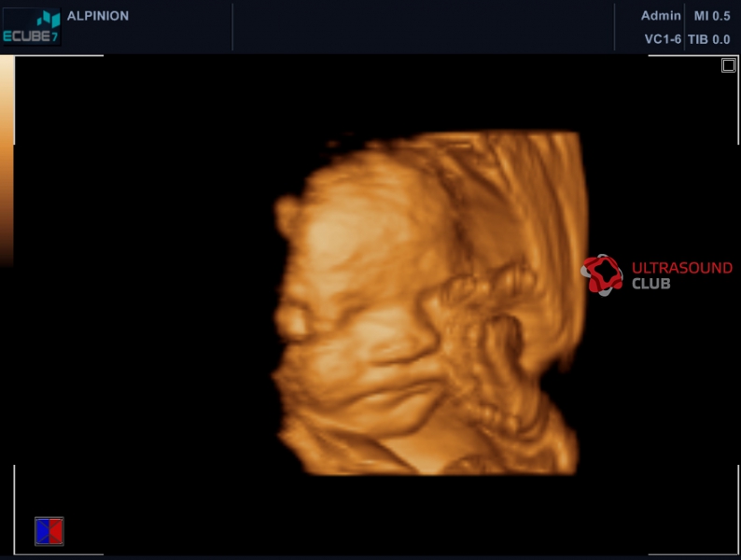Click the 3D fetal face rendering
The image size is (741, 560).
click(430, 302)
